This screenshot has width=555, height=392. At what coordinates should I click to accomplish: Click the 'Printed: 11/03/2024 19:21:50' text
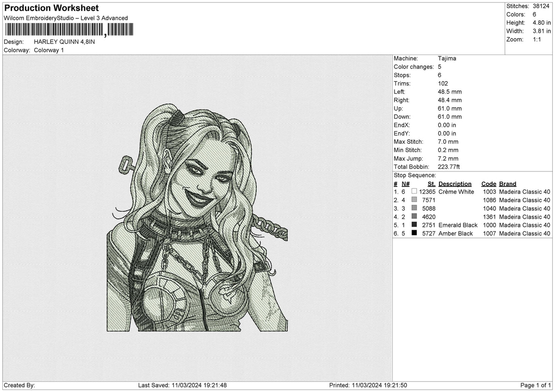(368, 385)
